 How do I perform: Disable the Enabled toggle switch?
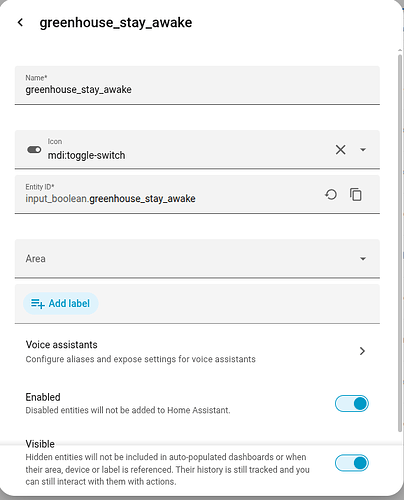pyautogui.click(x=352, y=404)
